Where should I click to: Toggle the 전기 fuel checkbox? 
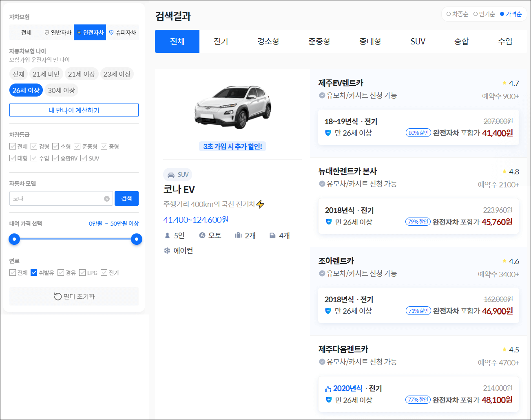point(104,273)
